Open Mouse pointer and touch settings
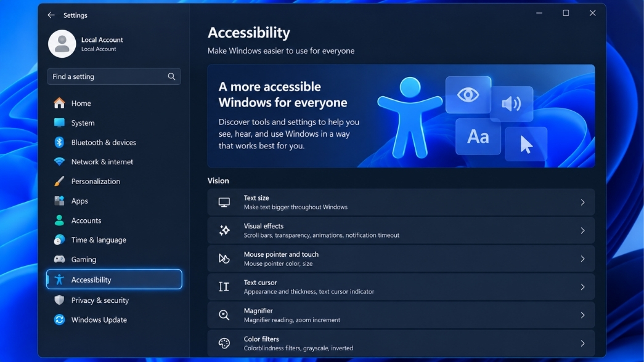The width and height of the screenshot is (644, 362). (401, 259)
